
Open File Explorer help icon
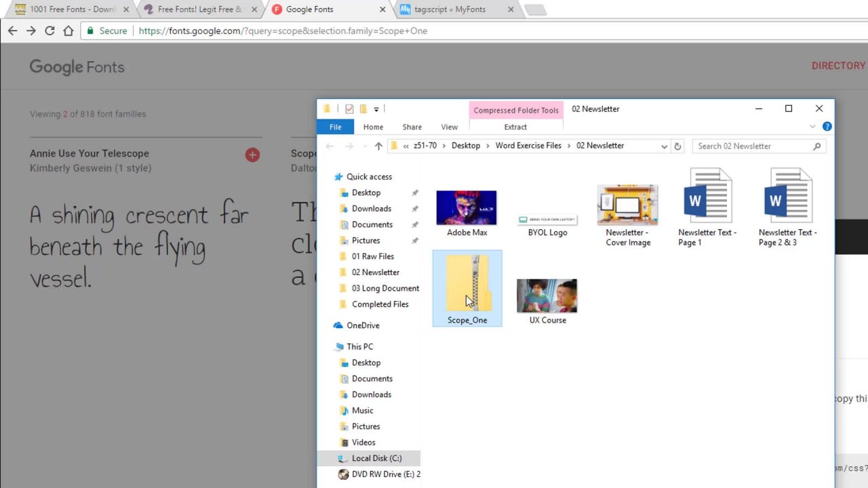pyautogui.click(x=827, y=127)
